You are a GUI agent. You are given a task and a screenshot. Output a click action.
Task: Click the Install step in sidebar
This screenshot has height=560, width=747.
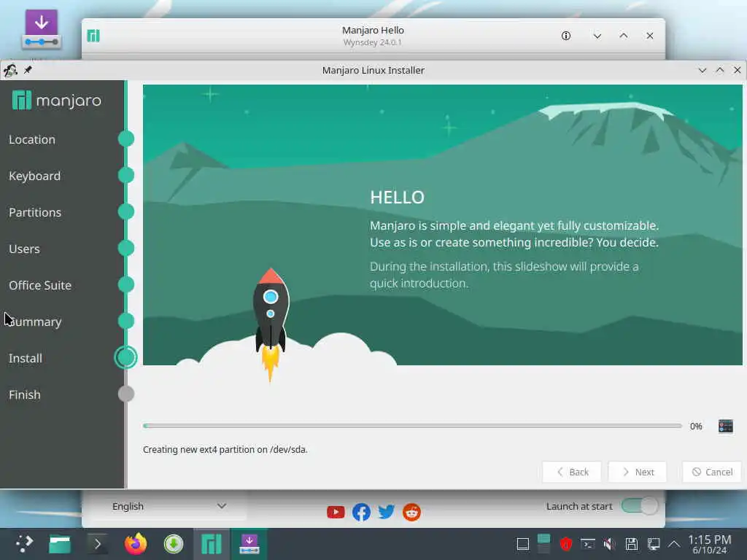[26, 358]
